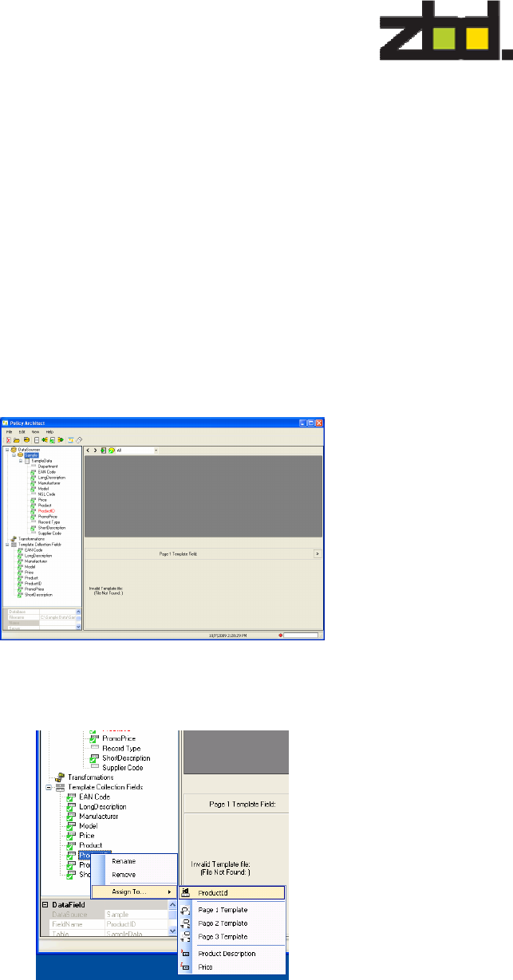The image size is (513, 980).
Task: Collapse the DataField property section
Action: point(44,904)
